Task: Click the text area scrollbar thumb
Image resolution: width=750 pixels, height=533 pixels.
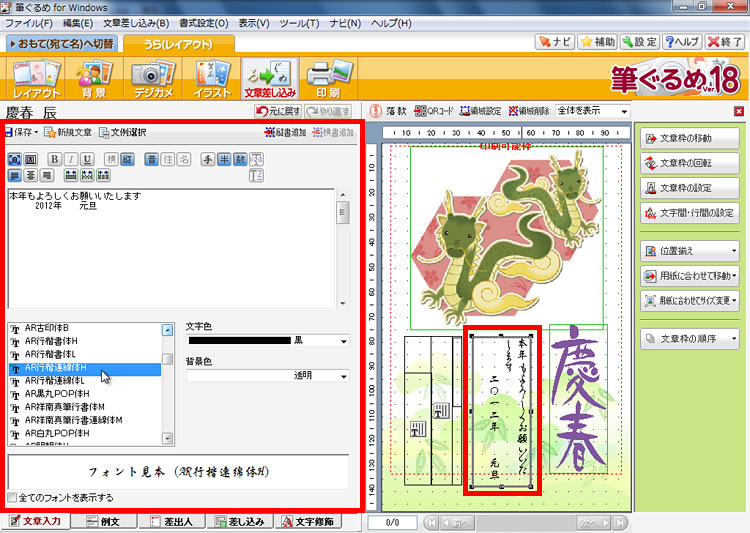Action: pyautogui.click(x=342, y=212)
